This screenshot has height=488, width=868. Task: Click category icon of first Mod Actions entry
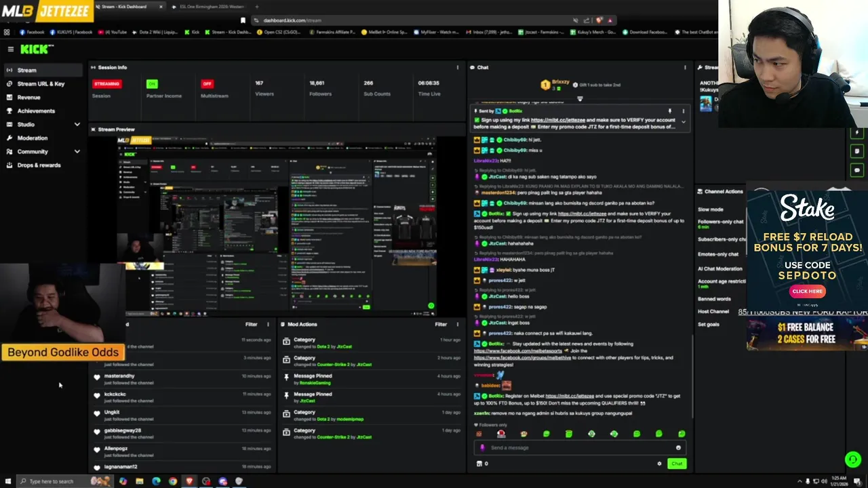(x=287, y=341)
